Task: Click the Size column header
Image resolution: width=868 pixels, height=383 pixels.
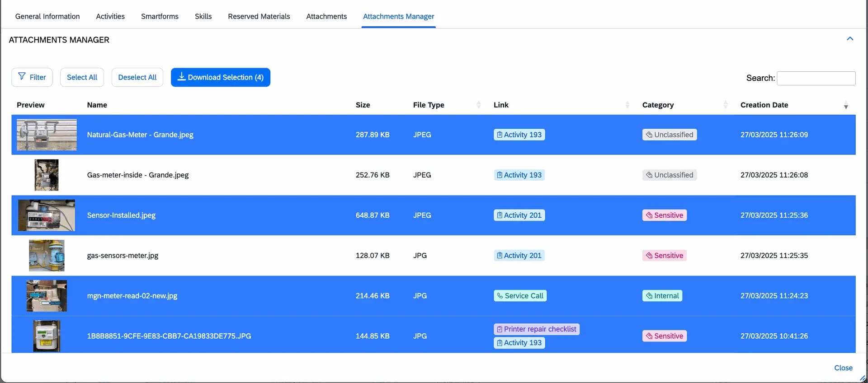Action: click(x=363, y=105)
